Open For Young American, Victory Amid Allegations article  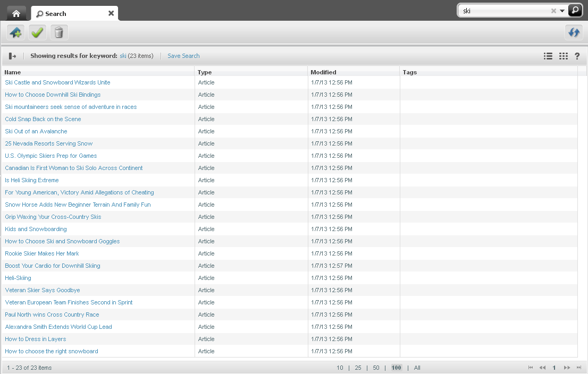[80, 192]
